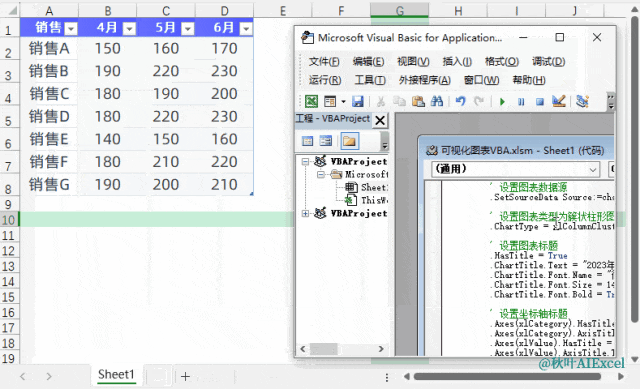Click the View Microsoft Excel toolbar icon
This screenshot has height=389, width=640.
click(x=311, y=101)
